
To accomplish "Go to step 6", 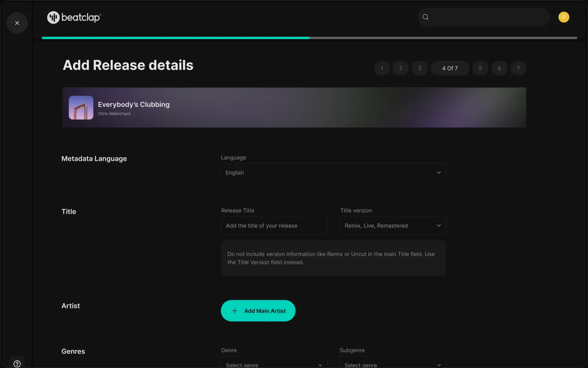I will [x=499, y=68].
